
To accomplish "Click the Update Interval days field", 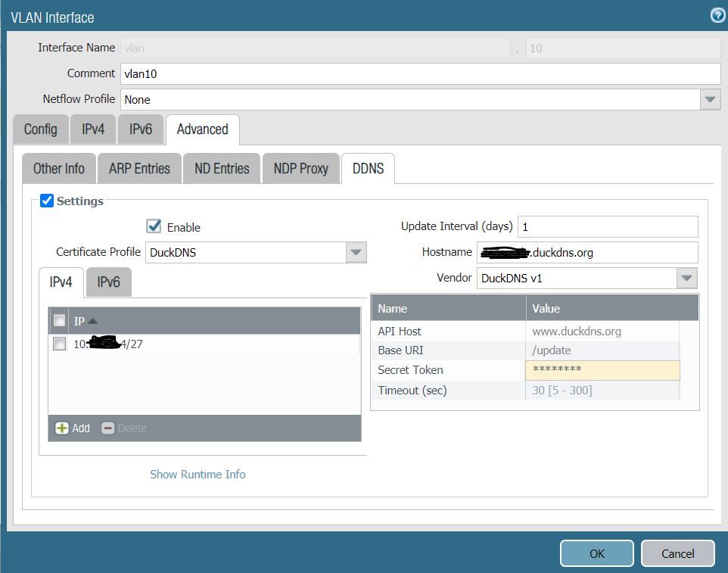I will coord(607,226).
